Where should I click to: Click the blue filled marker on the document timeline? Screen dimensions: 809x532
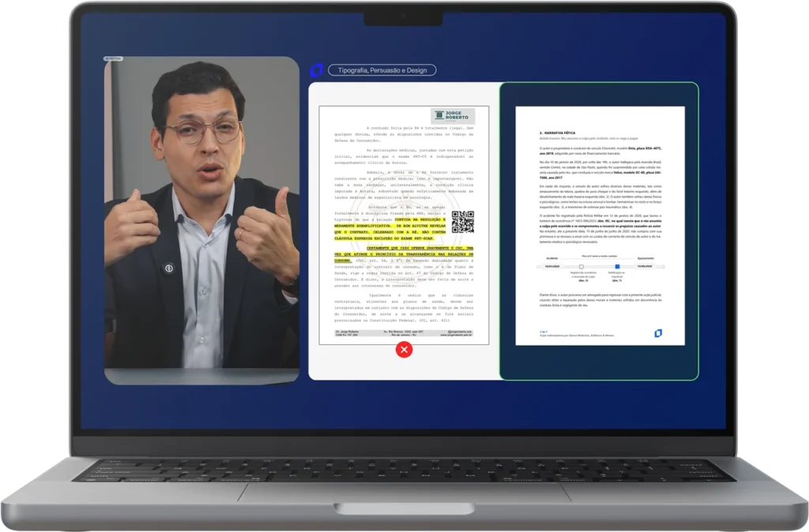617,267
